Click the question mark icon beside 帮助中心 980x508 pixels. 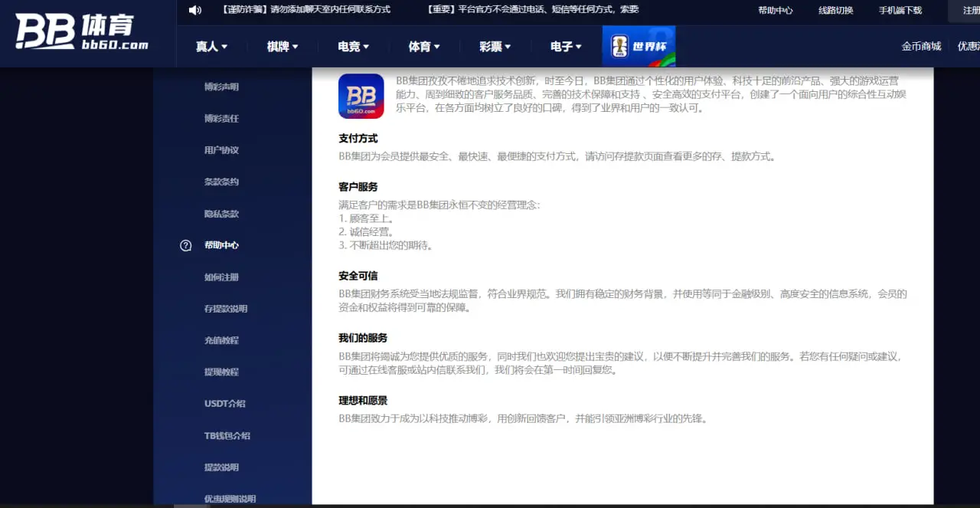(x=185, y=245)
